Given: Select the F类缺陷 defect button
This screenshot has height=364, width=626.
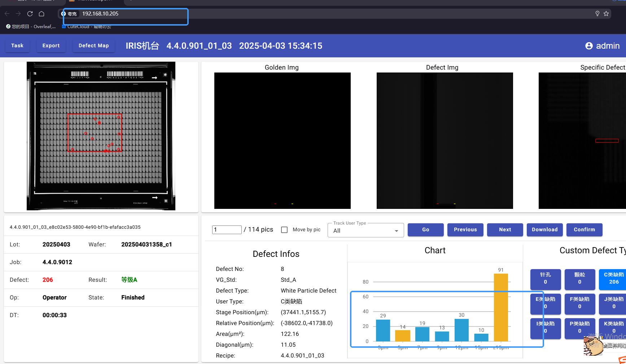Looking at the screenshot, I should pos(580,304).
